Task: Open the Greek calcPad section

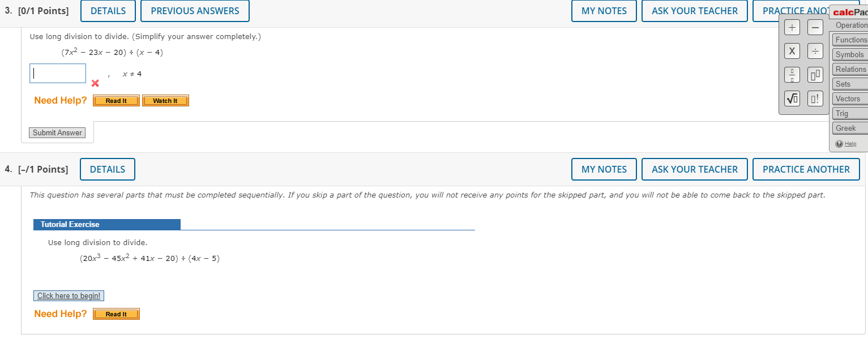Action: pos(850,128)
